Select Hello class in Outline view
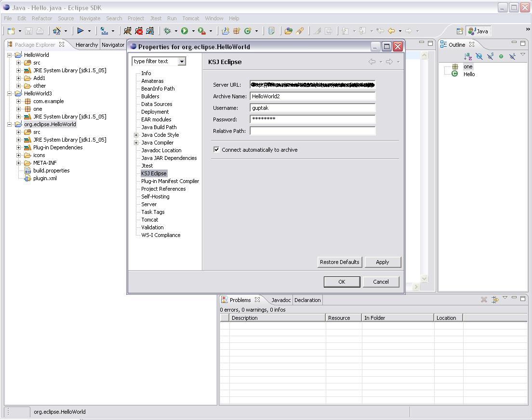The image size is (532, 420). pos(469,74)
